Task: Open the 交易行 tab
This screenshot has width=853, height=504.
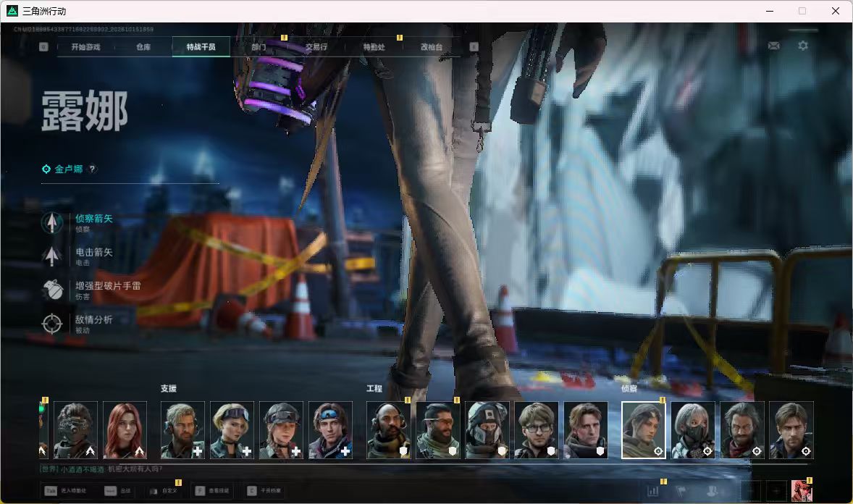Action: coord(316,47)
